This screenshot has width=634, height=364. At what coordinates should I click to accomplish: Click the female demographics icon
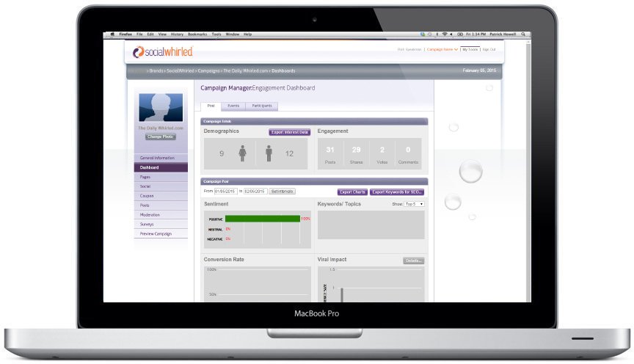pyautogui.click(x=241, y=153)
